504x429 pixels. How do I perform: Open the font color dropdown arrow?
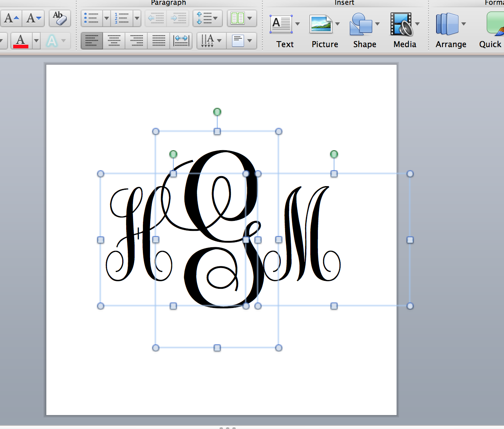coord(36,41)
